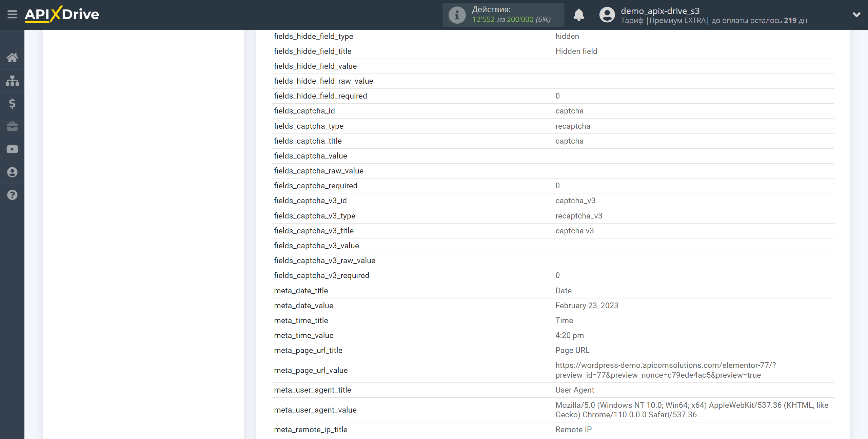Open the help question mark icon

click(x=12, y=195)
